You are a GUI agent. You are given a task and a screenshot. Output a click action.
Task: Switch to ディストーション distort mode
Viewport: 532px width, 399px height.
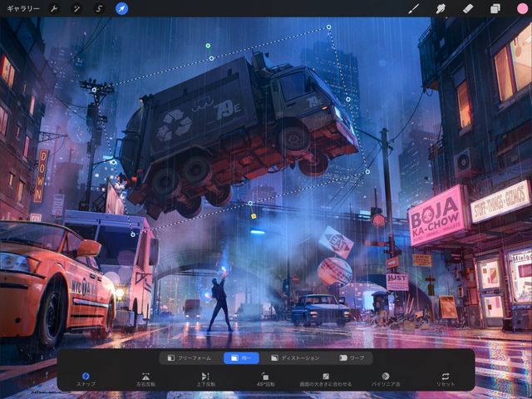[295, 358]
